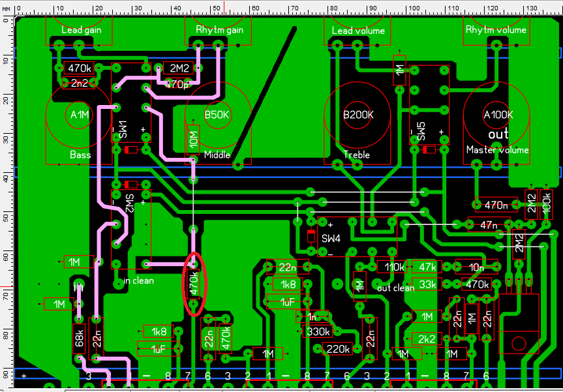Select the 330k resistor
This screenshot has height=392, width=563.
[318, 331]
